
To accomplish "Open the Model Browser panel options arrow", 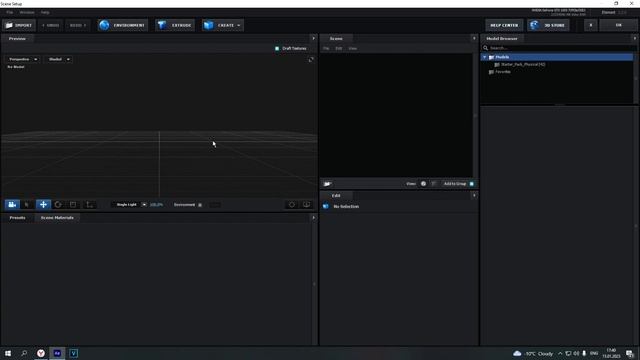I will 634,38.
